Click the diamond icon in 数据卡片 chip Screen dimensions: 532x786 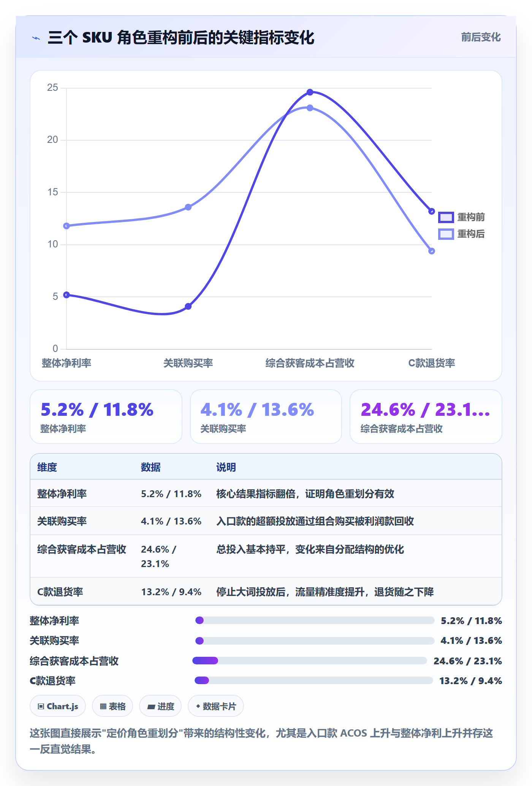[198, 706]
